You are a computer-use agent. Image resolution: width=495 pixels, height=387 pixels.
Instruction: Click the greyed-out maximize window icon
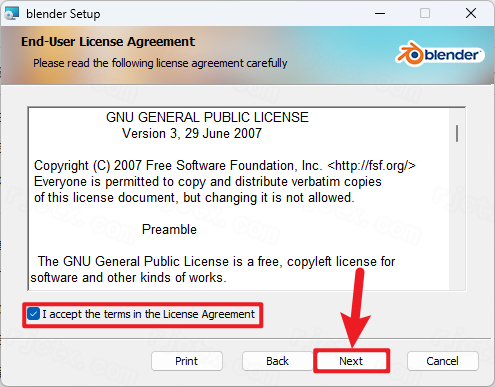point(425,14)
